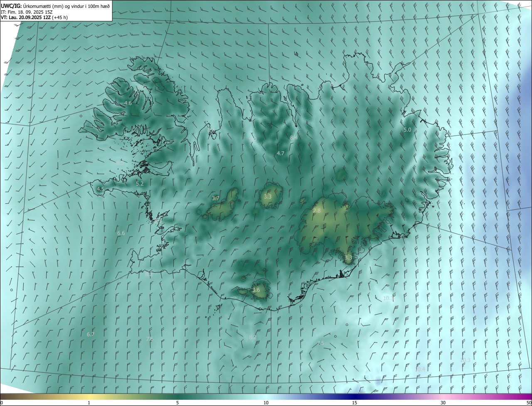Click the 5.2 value label
Screen dimensions: 532x406
point(140,183)
